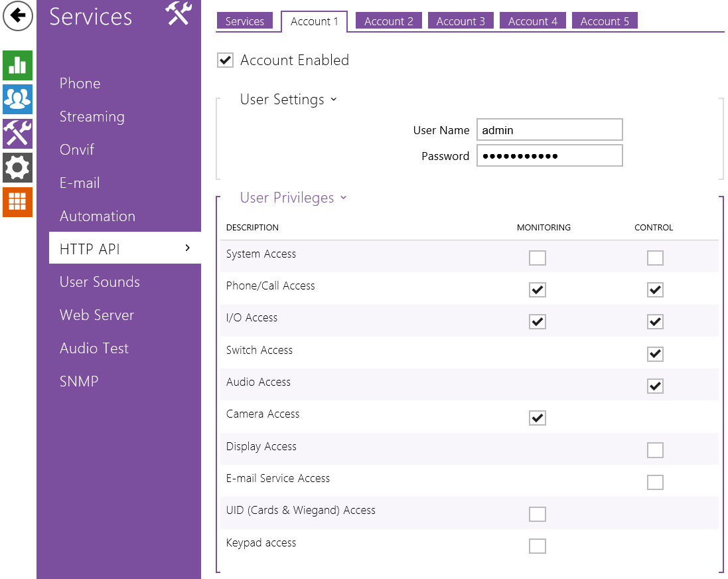
Task: Go to the SNMP settings page
Action: point(79,382)
